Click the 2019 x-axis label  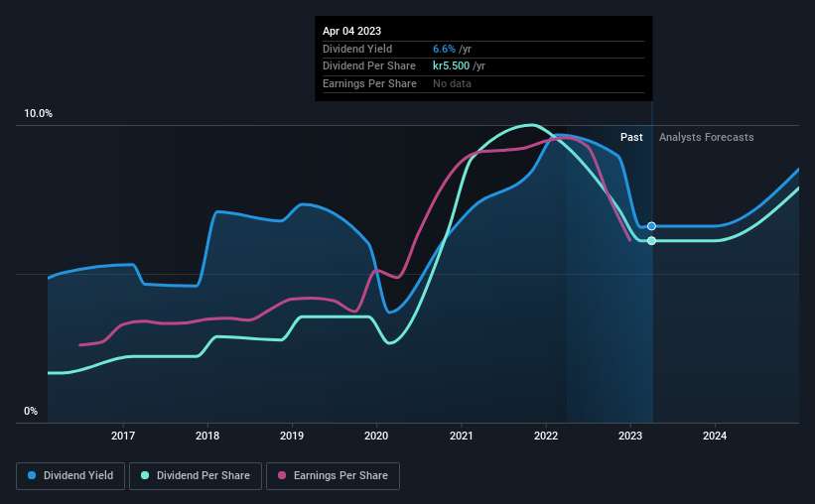292,436
